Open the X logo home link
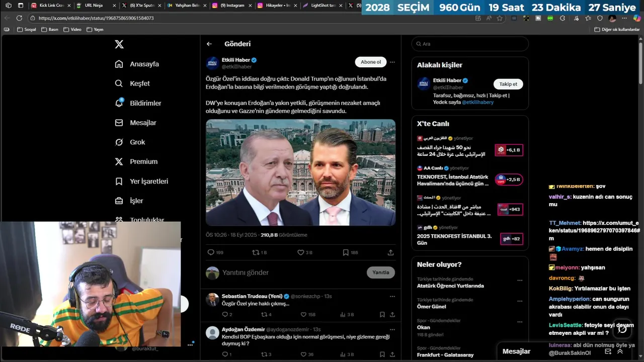Image resolution: width=644 pixels, height=362 pixels. (119, 44)
